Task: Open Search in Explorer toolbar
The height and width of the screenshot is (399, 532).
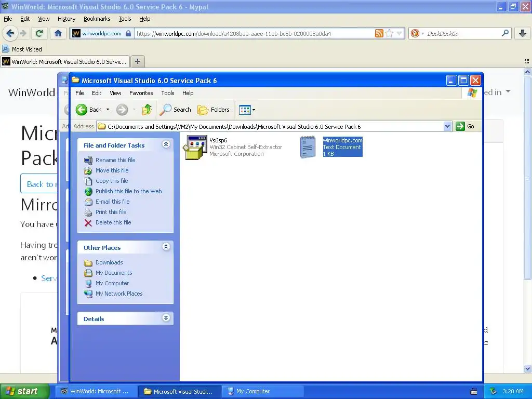Action: pyautogui.click(x=176, y=110)
